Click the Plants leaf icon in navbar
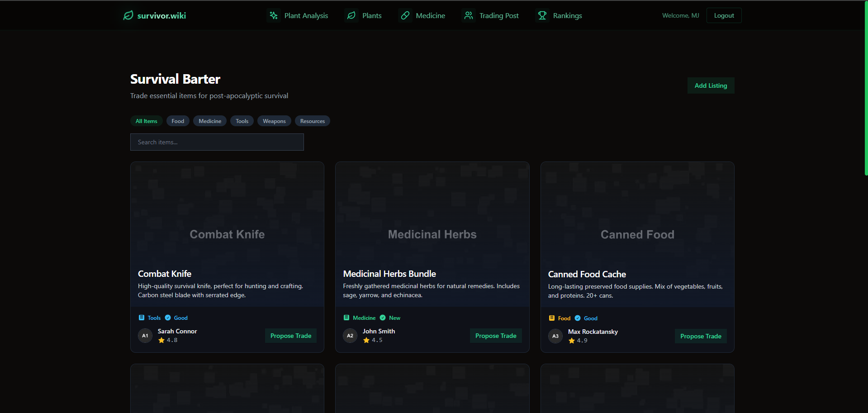This screenshot has height=413, width=868. click(351, 15)
